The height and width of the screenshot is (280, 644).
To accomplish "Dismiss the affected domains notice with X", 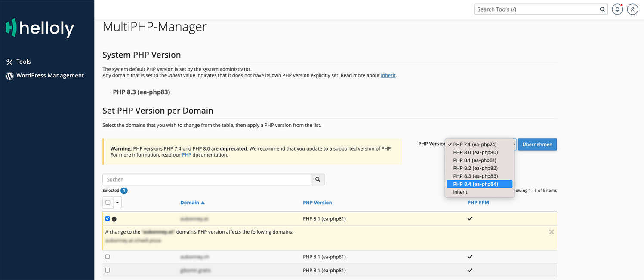I will tap(552, 232).
